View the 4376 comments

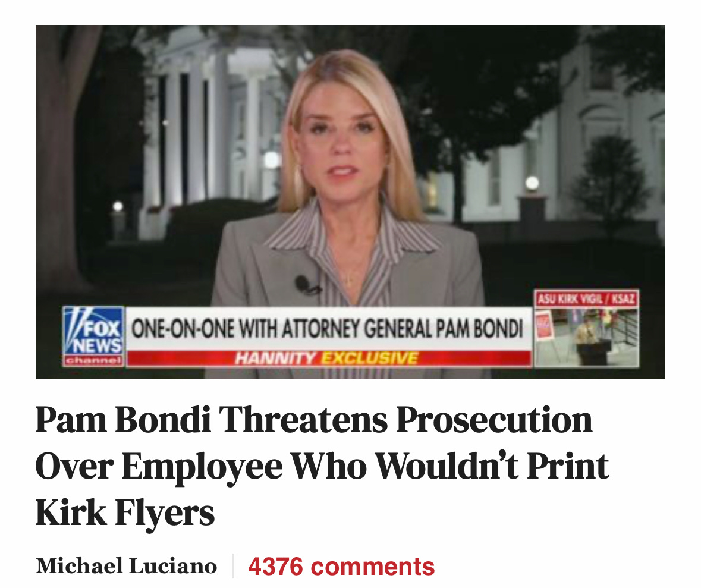point(341,566)
